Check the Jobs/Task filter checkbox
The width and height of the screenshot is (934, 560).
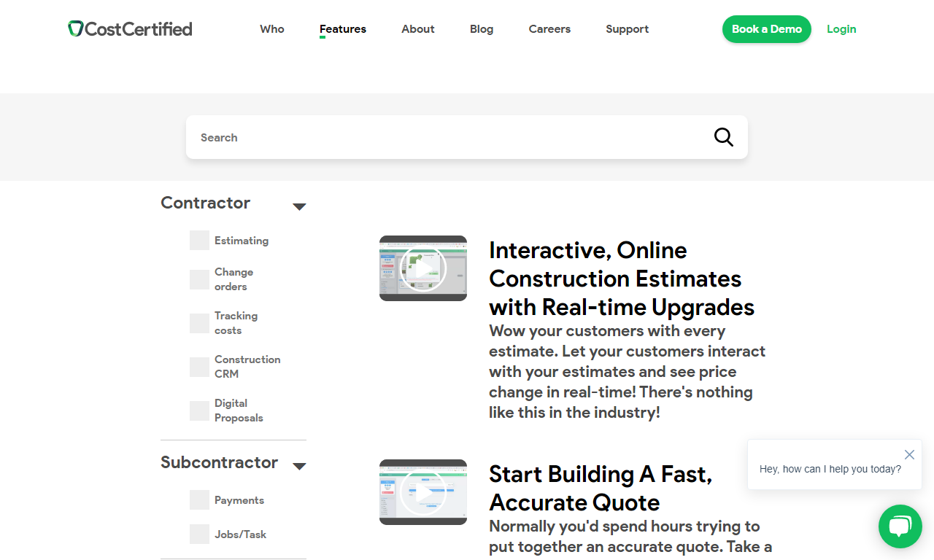(x=199, y=534)
